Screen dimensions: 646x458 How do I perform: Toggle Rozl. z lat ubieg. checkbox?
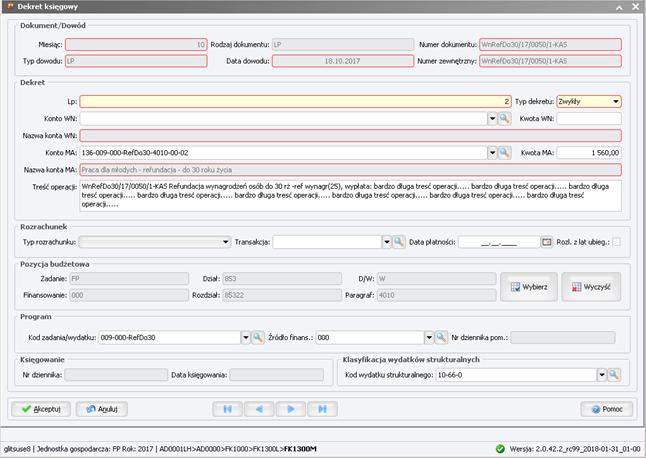click(616, 242)
